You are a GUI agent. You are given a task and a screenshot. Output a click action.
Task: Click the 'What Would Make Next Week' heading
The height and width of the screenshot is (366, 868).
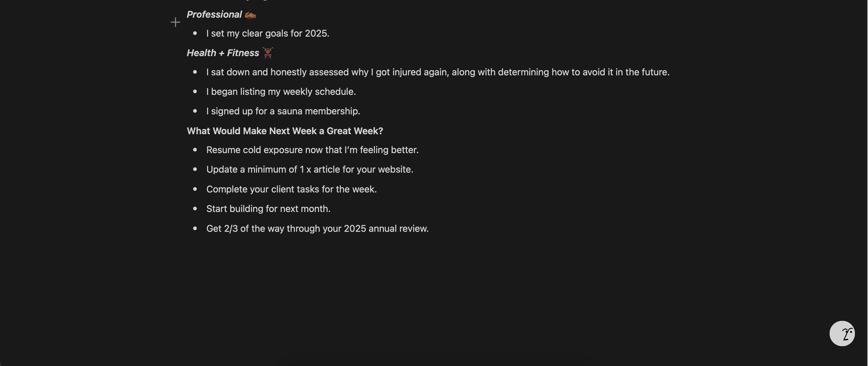click(285, 131)
